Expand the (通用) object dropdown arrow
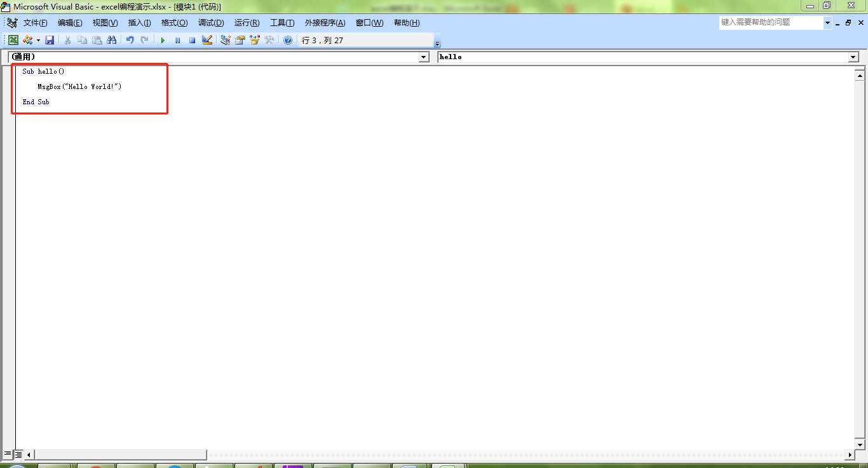Viewport: 868px width, 468px height. (x=424, y=57)
